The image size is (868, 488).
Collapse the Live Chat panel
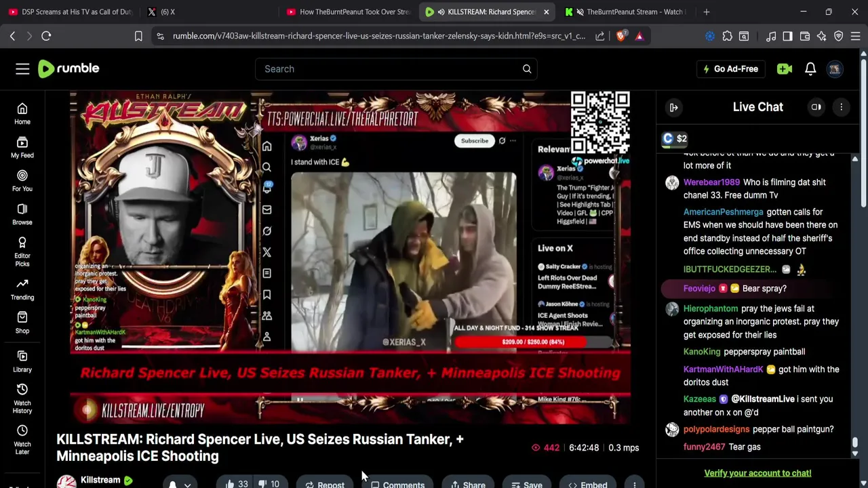(x=673, y=107)
